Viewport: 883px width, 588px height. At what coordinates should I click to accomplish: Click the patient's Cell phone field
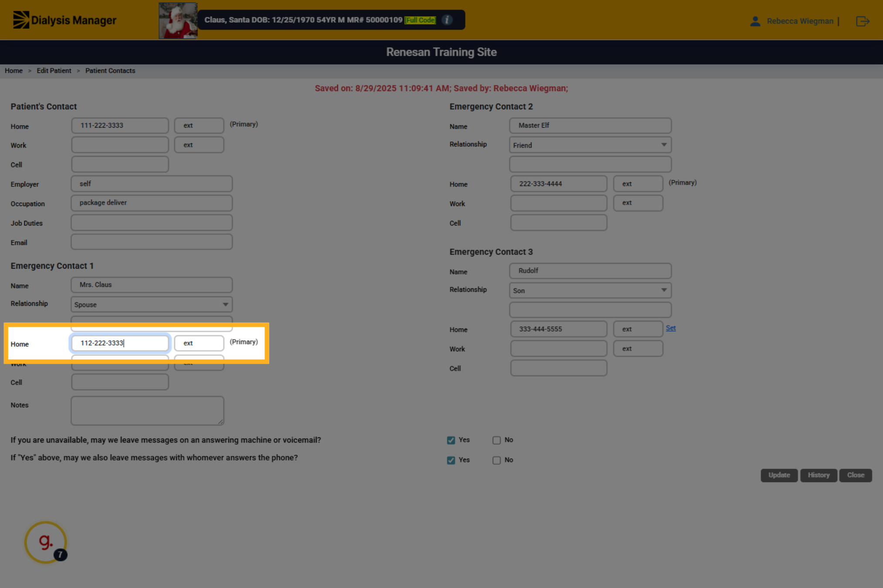coord(120,165)
